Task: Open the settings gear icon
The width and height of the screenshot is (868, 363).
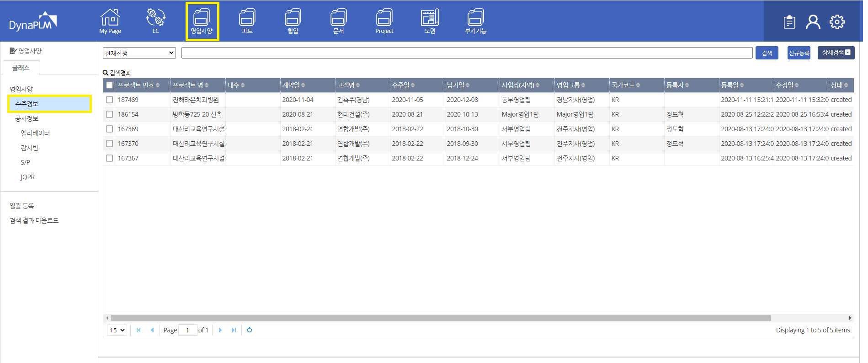Action: click(837, 22)
